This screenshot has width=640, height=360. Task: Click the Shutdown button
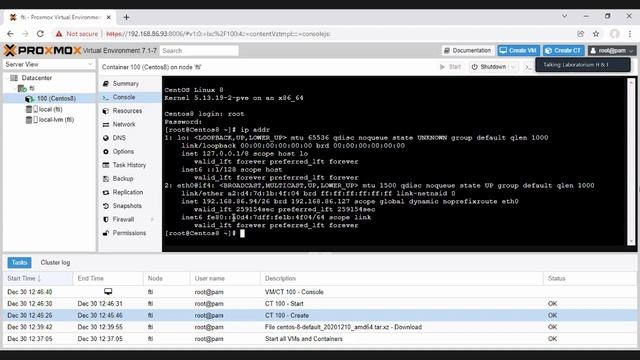tap(489, 67)
